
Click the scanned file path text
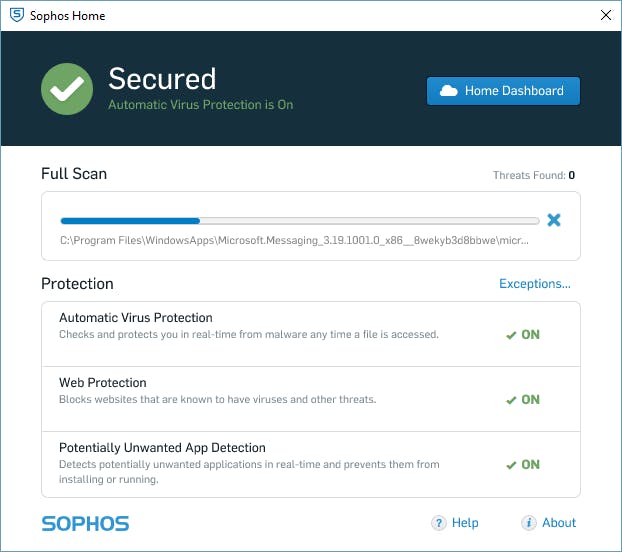(x=295, y=241)
